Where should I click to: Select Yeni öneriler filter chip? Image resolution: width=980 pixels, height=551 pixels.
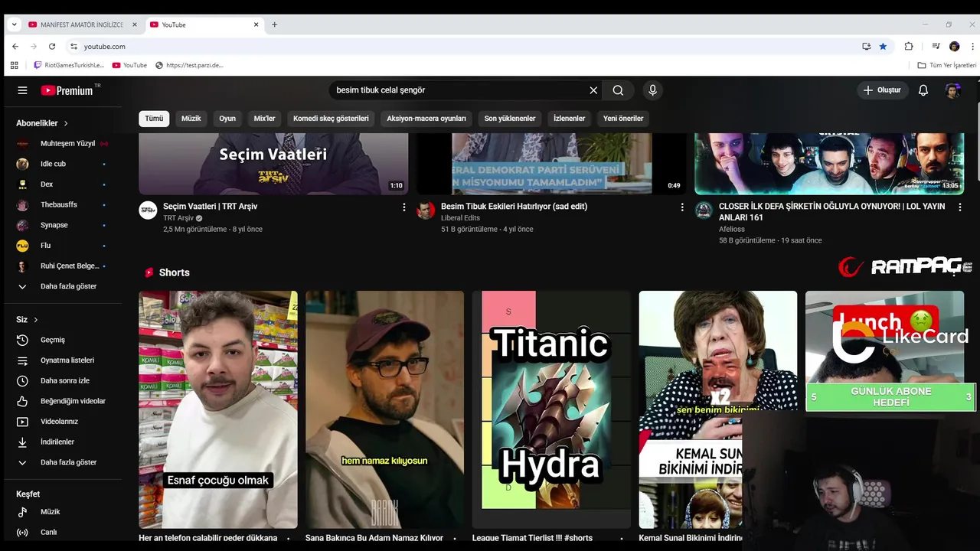click(623, 119)
